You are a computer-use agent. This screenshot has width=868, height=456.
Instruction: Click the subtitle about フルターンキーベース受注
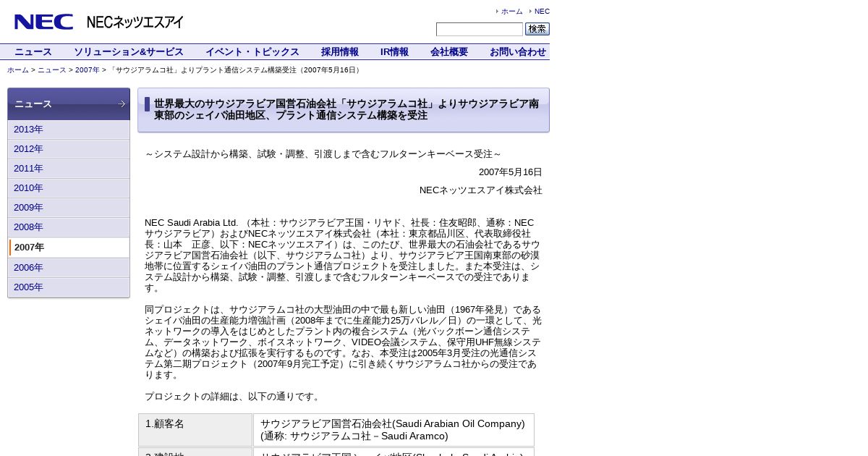[x=323, y=154]
